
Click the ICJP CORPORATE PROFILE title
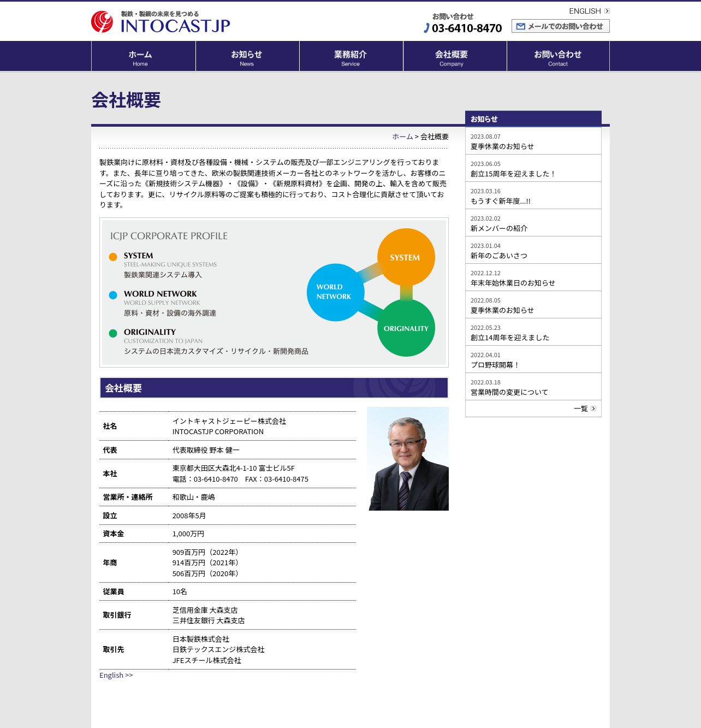coord(169,236)
